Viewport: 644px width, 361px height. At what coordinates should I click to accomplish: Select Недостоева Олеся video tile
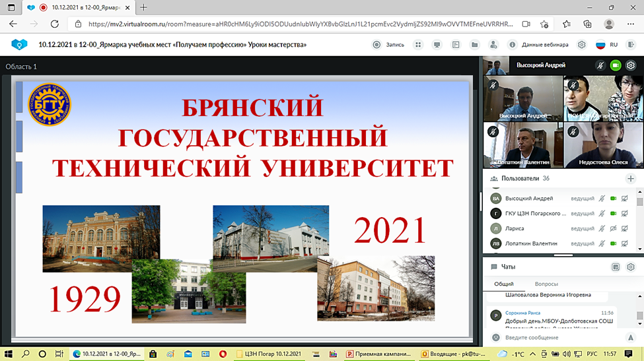click(603, 145)
